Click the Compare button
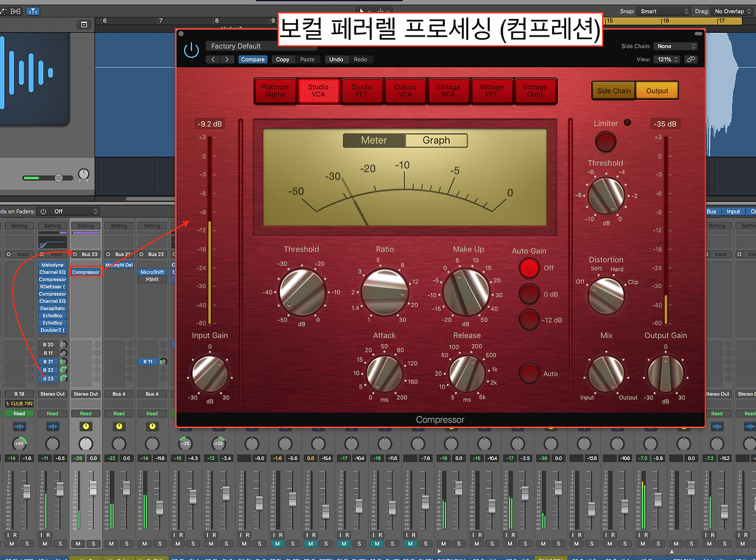The height and width of the screenshot is (560, 756). point(253,60)
